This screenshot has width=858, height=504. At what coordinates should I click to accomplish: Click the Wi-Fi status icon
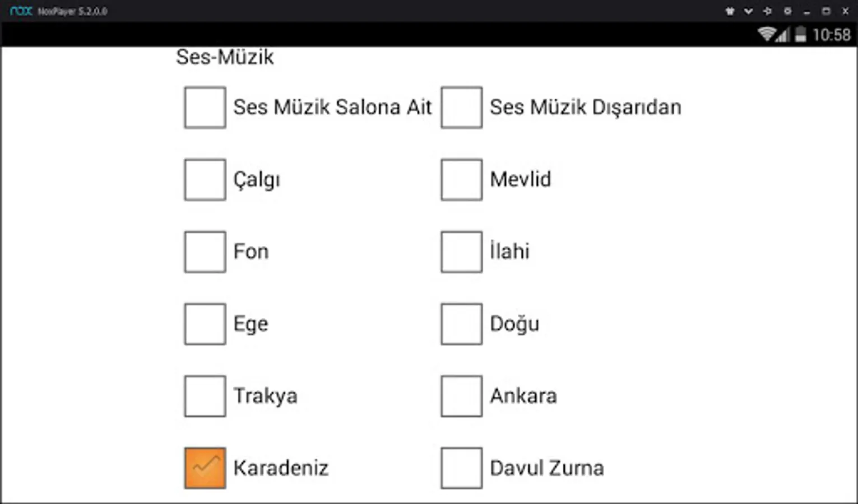tap(766, 34)
